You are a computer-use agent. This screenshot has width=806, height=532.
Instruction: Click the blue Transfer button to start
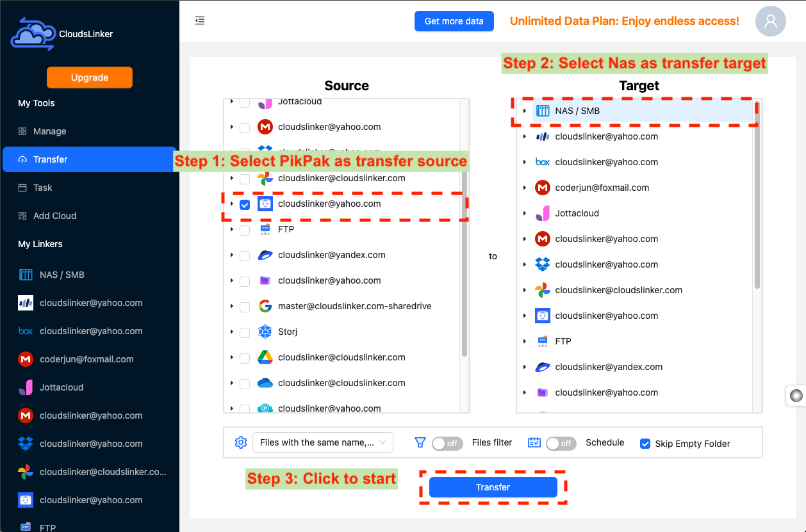point(493,487)
